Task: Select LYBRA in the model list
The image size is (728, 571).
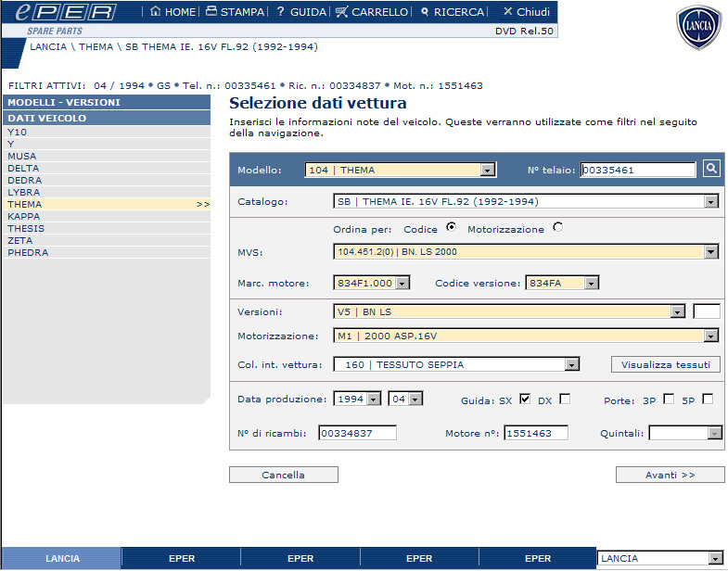Action: point(107,192)
